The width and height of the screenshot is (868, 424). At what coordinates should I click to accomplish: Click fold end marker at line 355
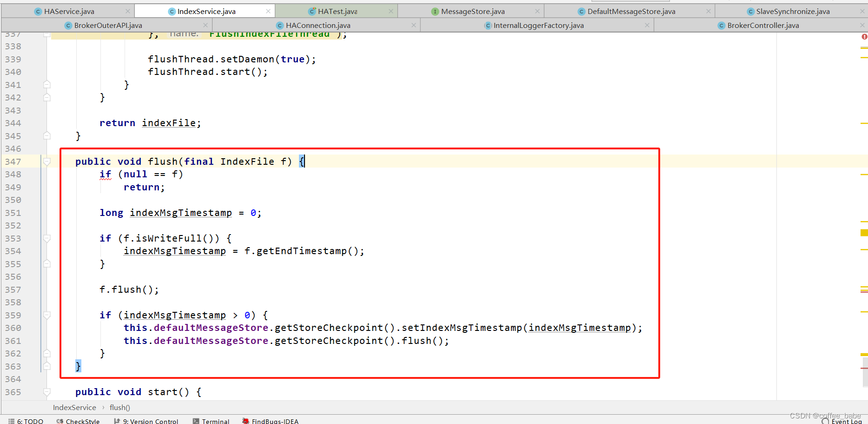(47, 264)
